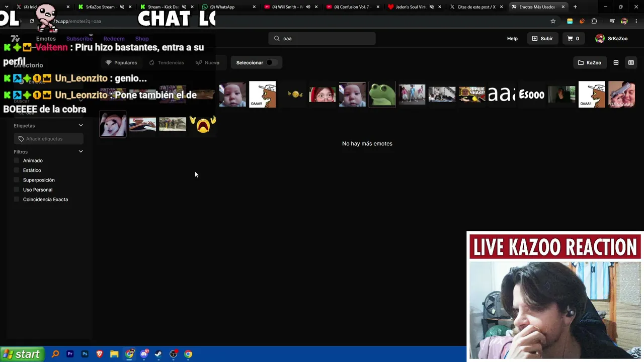This screenshot has width=644, height=362.
Task: Switch to the large grid view icon
Action: click(616, 63)
